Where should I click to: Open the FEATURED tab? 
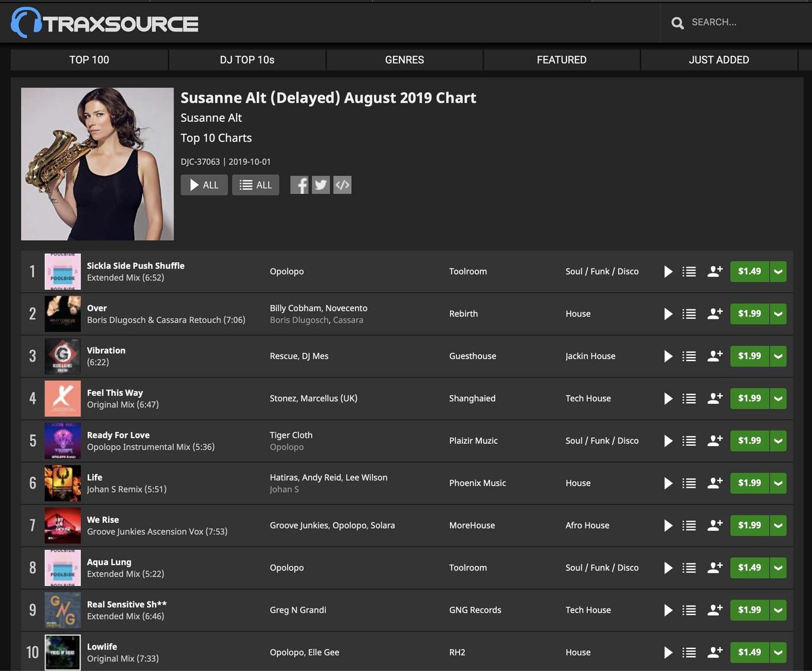click(x=562, y=60)
